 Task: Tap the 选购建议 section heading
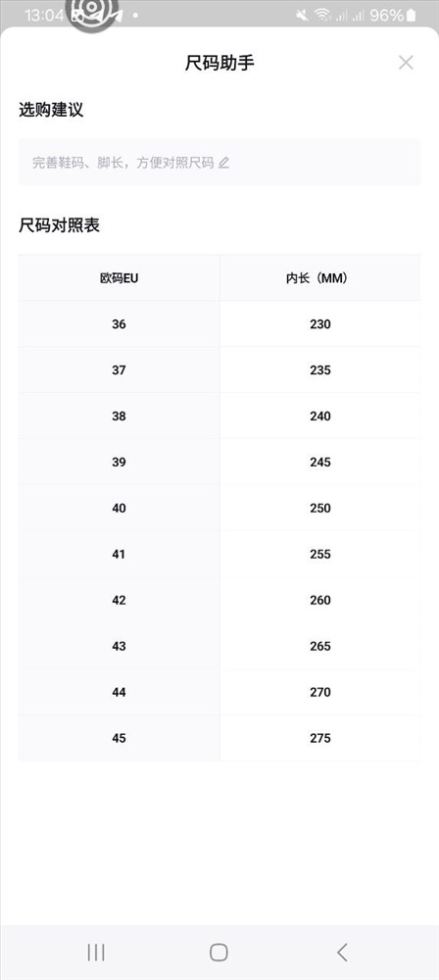(51, 110)
